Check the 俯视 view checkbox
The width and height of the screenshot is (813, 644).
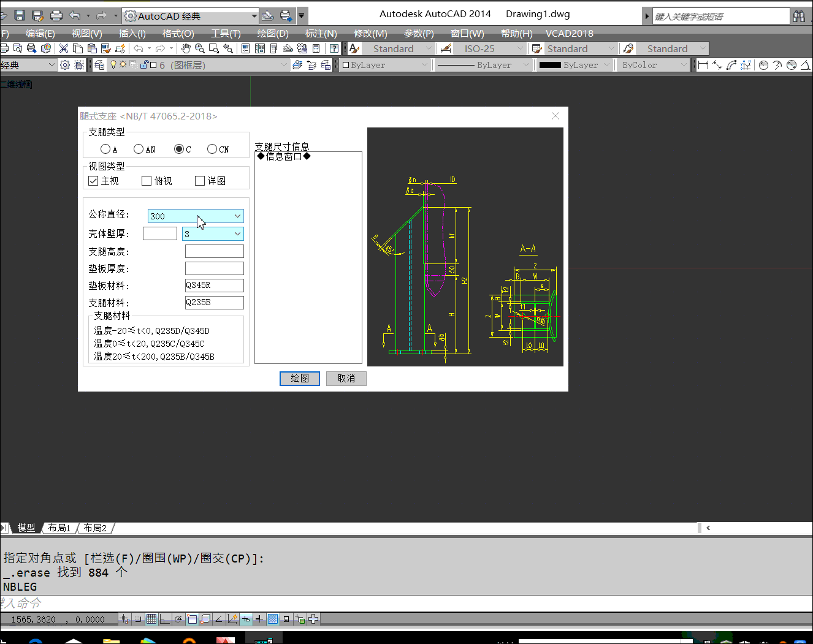[x=147, y=181]
